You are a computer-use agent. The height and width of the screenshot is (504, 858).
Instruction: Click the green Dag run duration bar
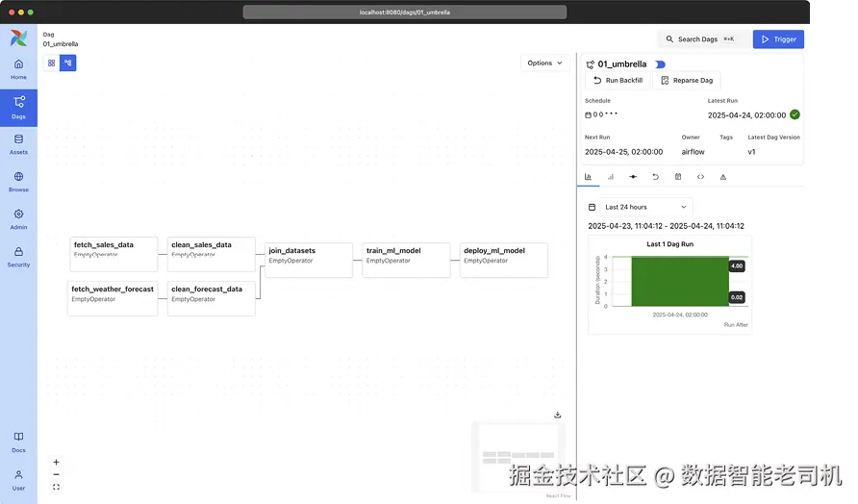click(680, 281)
